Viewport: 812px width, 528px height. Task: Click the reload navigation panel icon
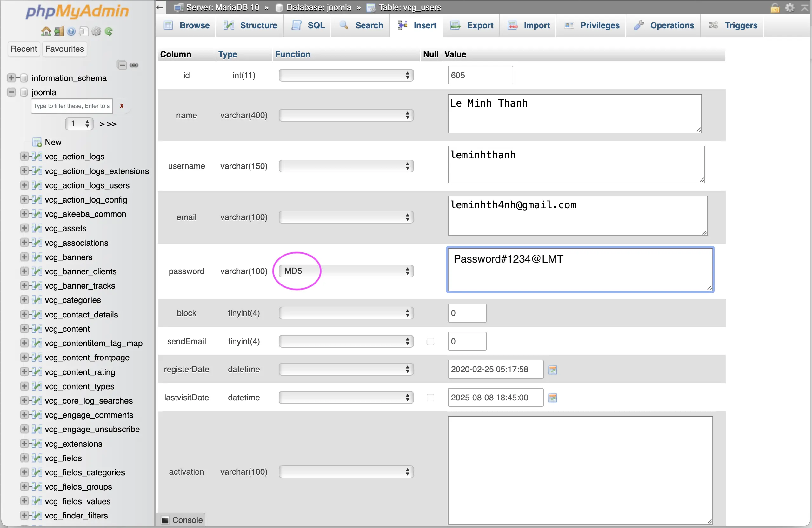(109, 32)
